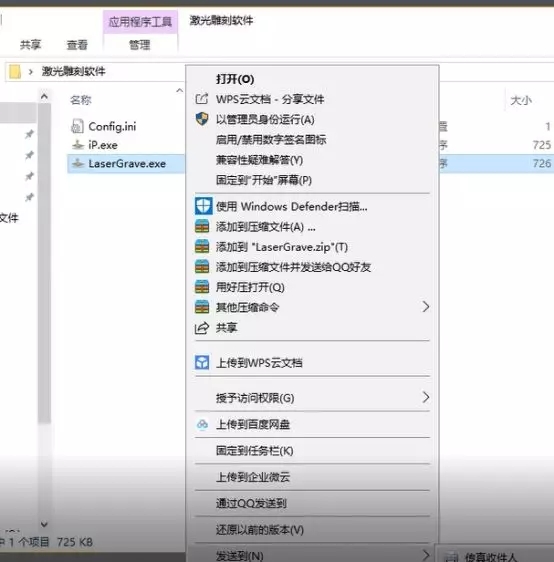Click the 726 size value of LaserGrave.exe
This screenshot has width=554, height=562.
[x=542, y=163]
